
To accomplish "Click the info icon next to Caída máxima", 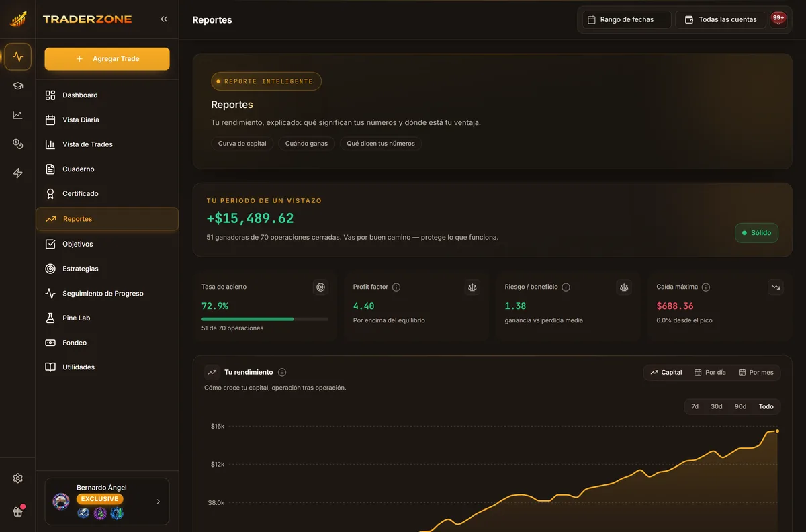I will coord(706,287).
